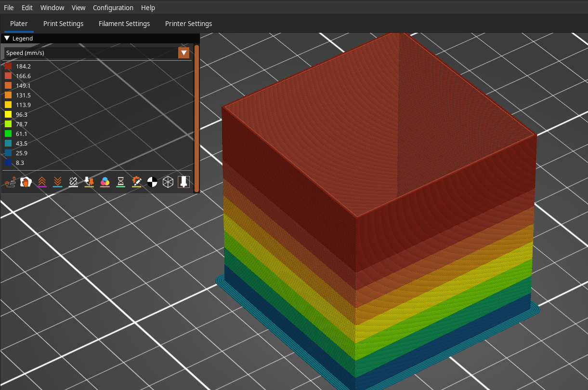Switch to the Filament Settings tab
This screenshot has height=390, width=588.
124,23
